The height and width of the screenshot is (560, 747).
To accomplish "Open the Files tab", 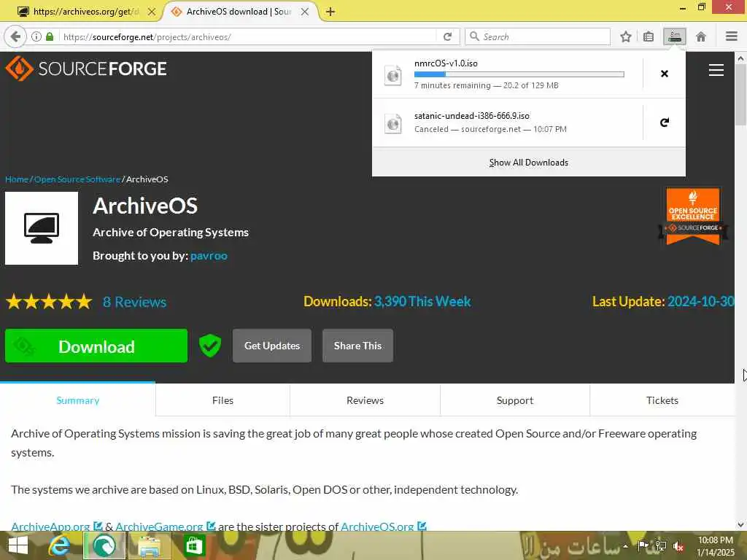I will coord(222,400).
